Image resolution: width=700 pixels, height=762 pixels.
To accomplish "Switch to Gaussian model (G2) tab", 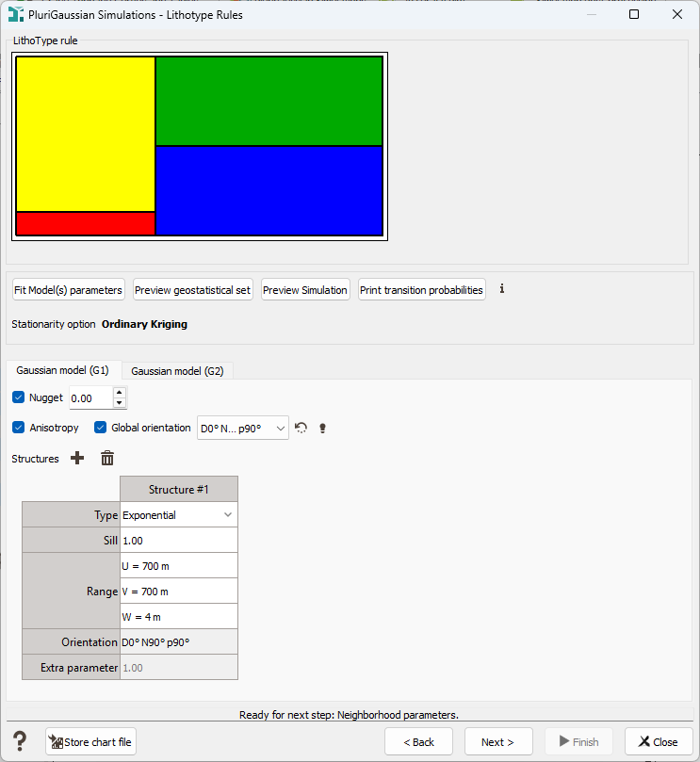I will (x=177, y=371).
